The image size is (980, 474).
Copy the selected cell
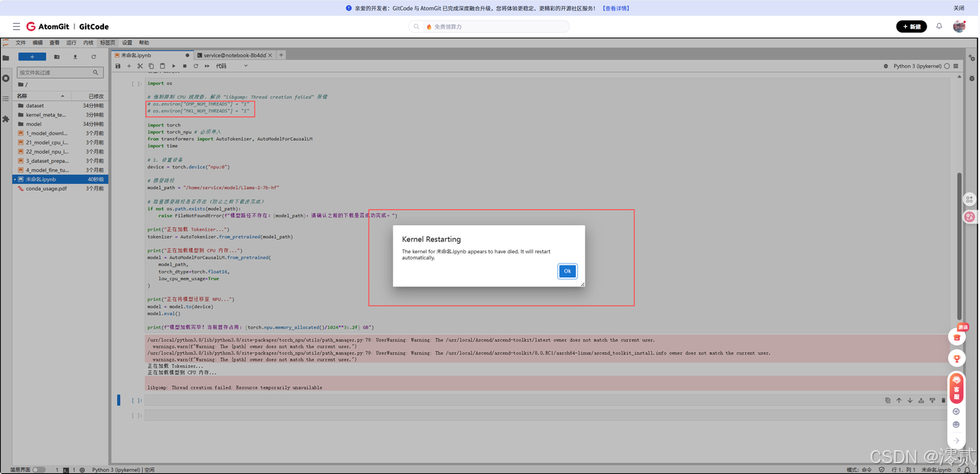click(151, 66)
